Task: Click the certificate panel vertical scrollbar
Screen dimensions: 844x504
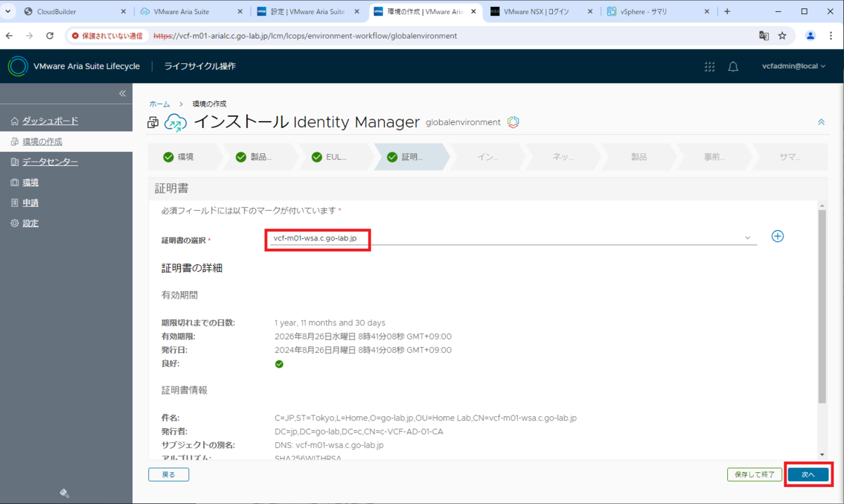Action: point(822,306)
